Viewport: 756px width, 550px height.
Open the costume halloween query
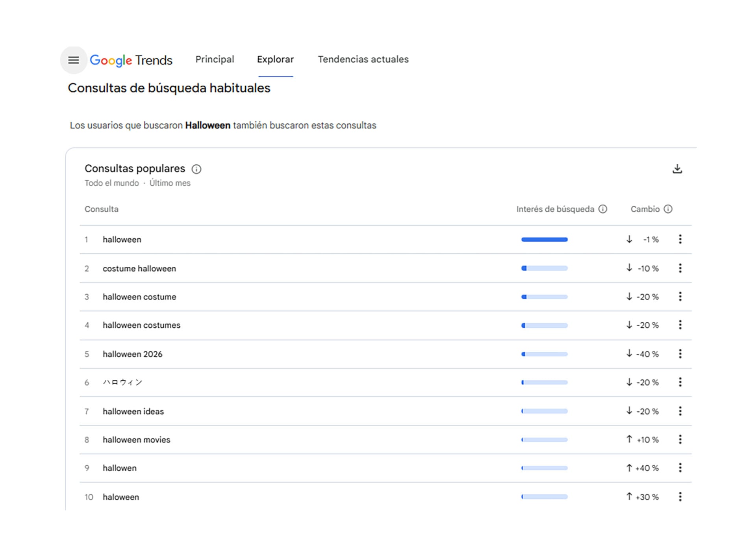pos(139,269)
